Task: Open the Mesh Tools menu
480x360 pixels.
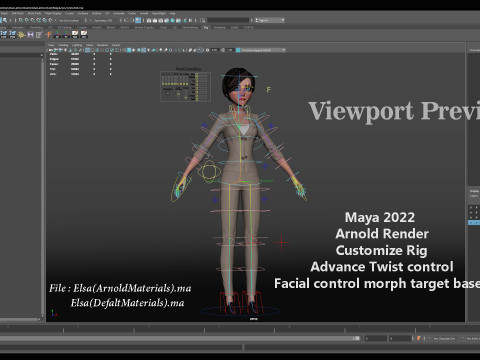Action: click(x=34, y=13)
